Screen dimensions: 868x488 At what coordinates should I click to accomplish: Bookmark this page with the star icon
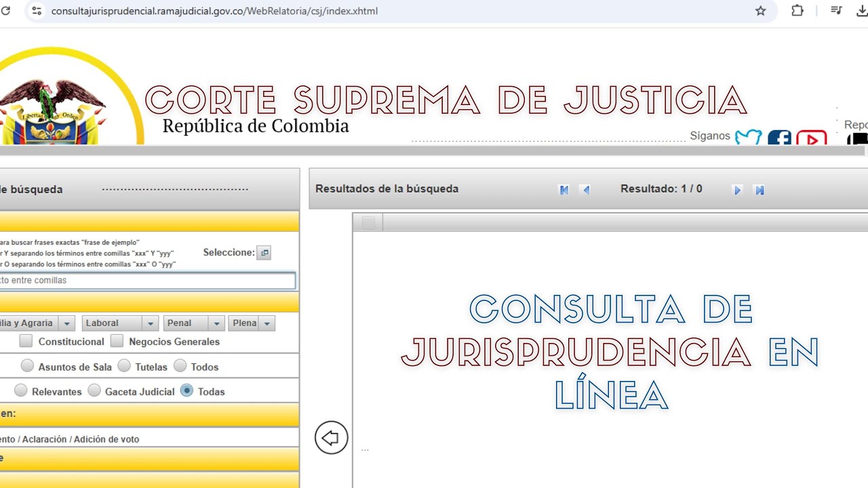761,11
